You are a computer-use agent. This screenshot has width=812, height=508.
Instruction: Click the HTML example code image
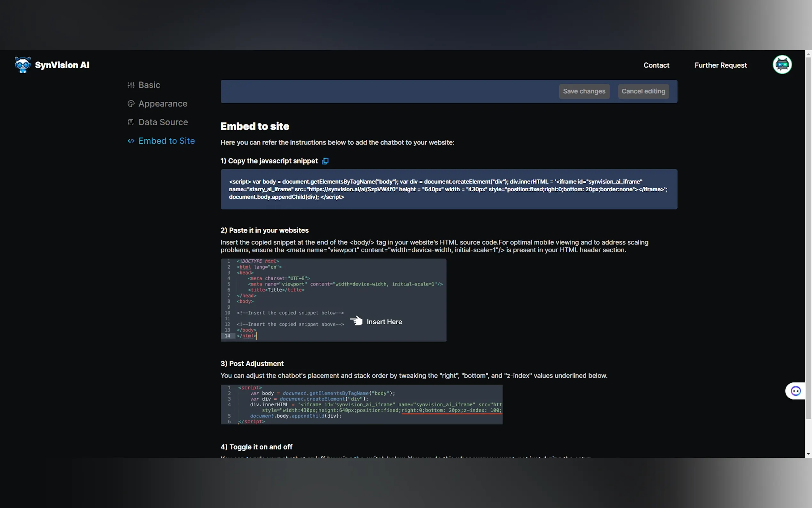click(333, 300)
